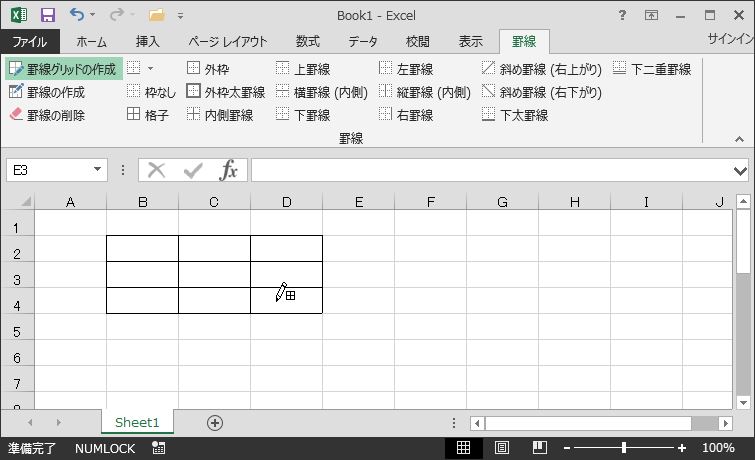Customize Quick Access Toolbar dropdown
The height and width of the screenshot is (460, 755).
click(180, 15)
